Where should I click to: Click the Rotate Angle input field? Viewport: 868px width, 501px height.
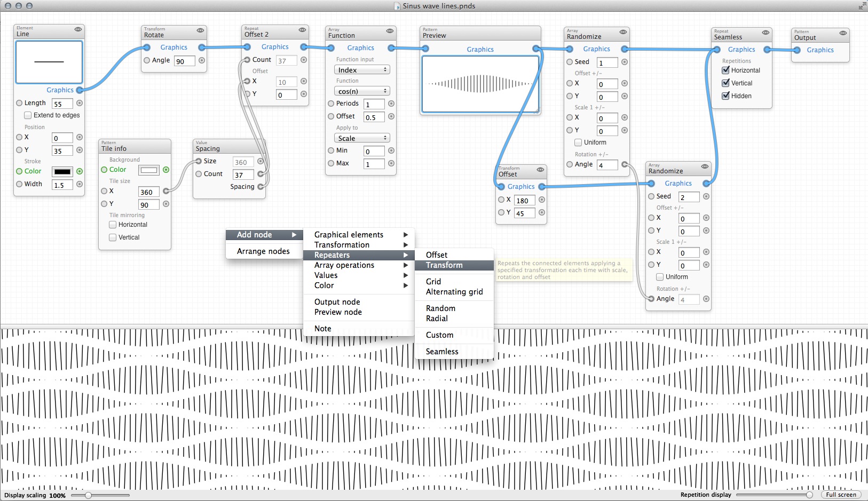point(184,61)
